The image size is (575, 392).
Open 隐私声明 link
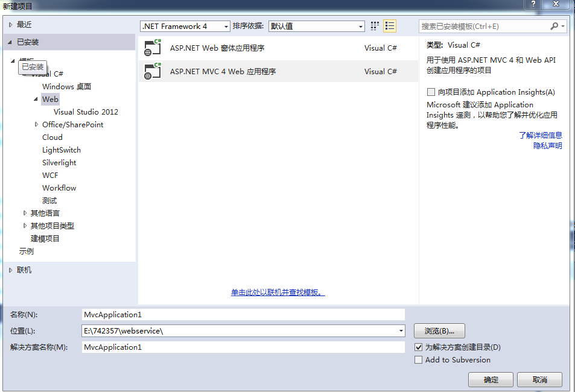tap(547, 145)
